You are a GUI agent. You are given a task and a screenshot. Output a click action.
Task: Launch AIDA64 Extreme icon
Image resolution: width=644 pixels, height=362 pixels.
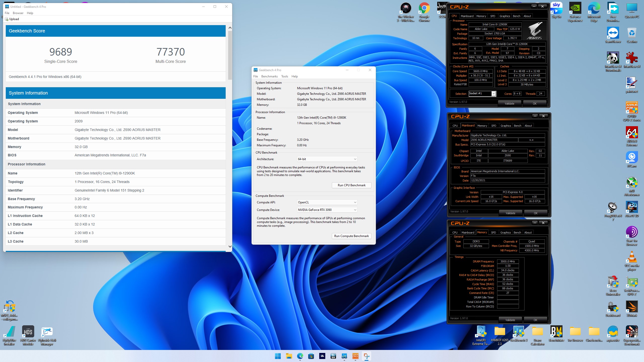point(632,136)
